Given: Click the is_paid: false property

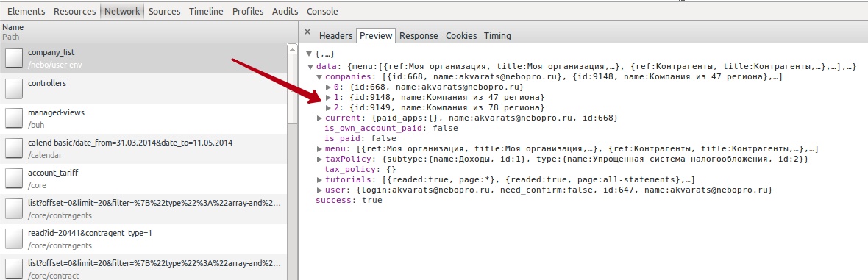Looking at the screenshot, I should [x=360, y=138].
